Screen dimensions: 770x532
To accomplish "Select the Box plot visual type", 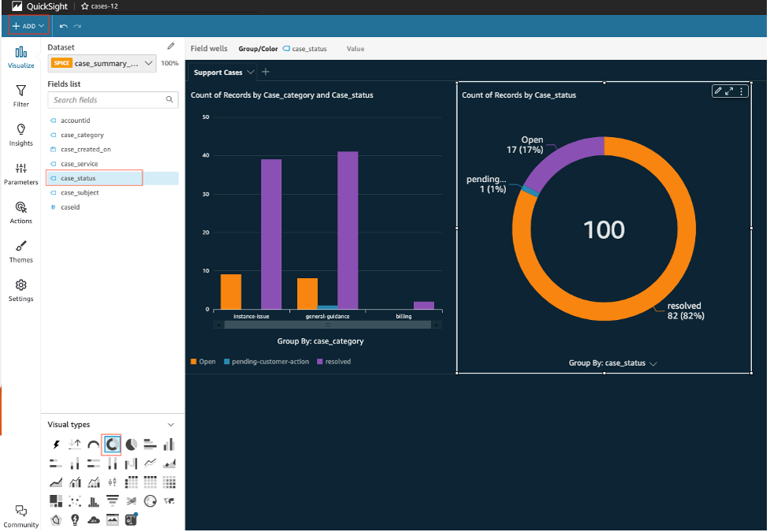I will 112,482.
